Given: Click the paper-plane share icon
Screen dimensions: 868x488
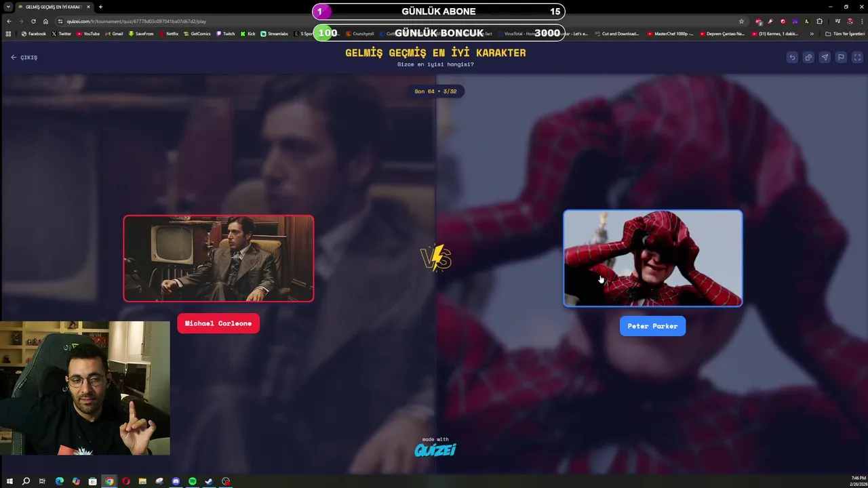Looking at the screenshot, I should pos(825,58).
